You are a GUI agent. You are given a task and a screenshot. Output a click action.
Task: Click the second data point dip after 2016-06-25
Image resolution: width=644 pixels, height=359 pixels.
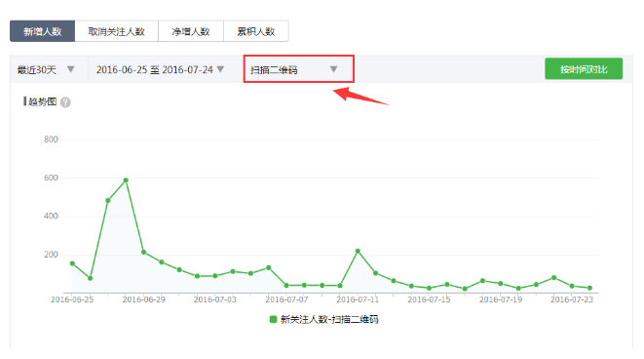pos(90,278)
